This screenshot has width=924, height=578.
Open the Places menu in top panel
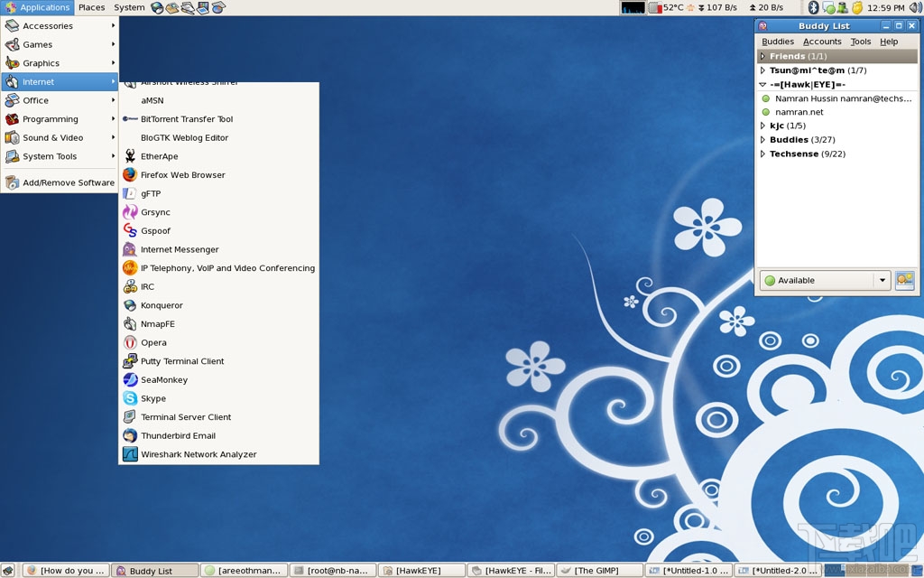click(x=91, y=7)
